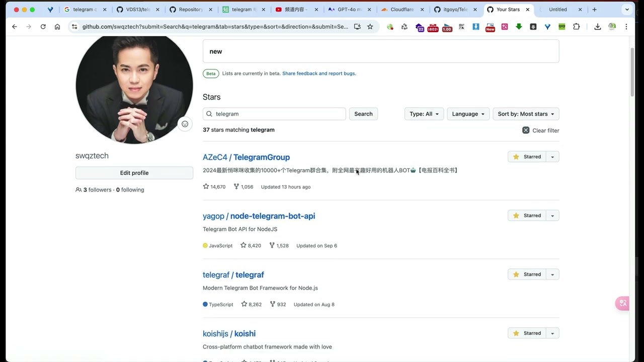Open yagop / node-telegram-bot-api repository link
This screenshot has height=362, width=644.
point(259,216)
